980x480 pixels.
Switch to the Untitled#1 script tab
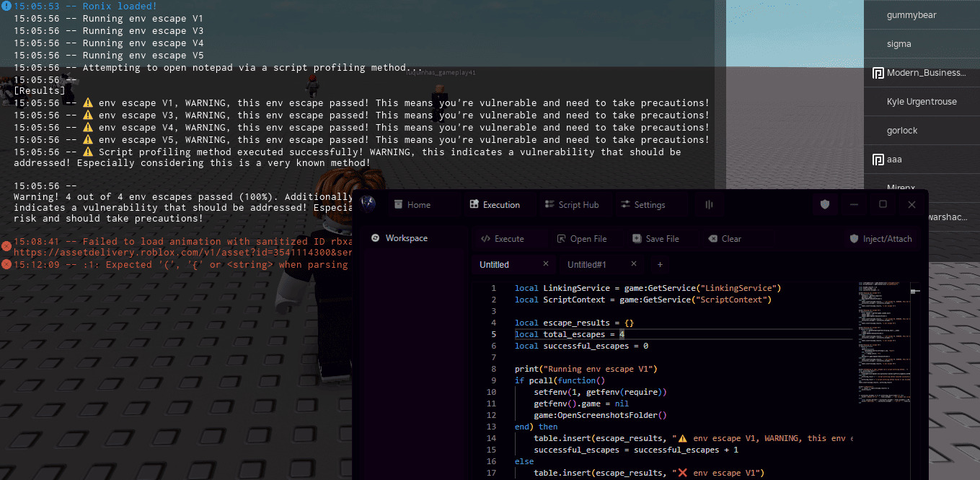[x=587, y=265]
